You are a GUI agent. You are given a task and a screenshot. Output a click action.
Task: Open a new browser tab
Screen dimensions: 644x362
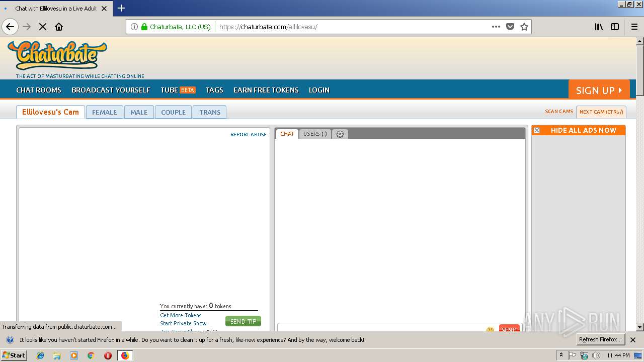click(x=121, y=8)
